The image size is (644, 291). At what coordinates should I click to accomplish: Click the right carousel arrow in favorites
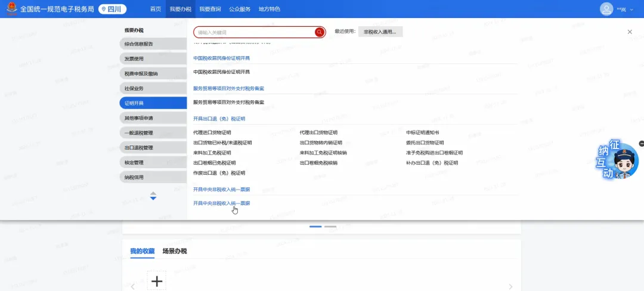[x=510, y=287]
